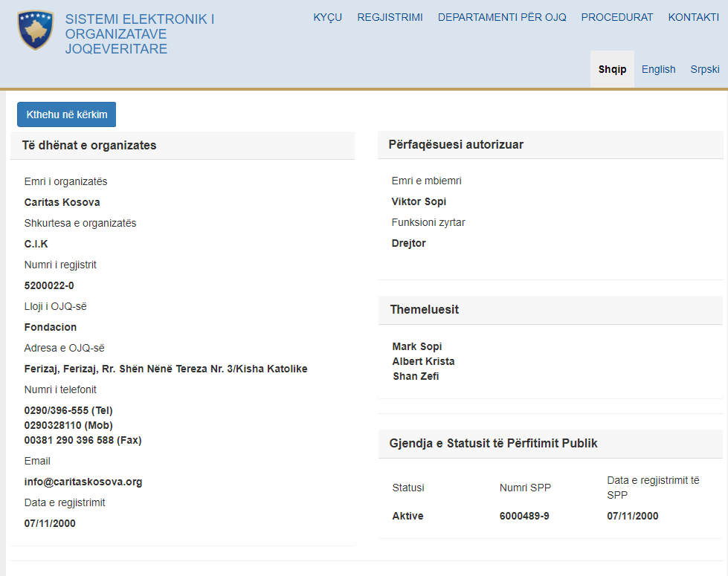Click the site title Sistemi Elektronik i Organizatave Joqeveritare
Screen dimensions: 728x576
(x=139, y=34)
